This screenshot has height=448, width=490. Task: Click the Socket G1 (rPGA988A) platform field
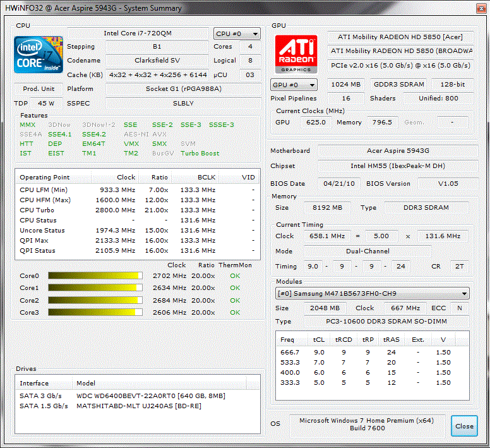tap(184, 89)
